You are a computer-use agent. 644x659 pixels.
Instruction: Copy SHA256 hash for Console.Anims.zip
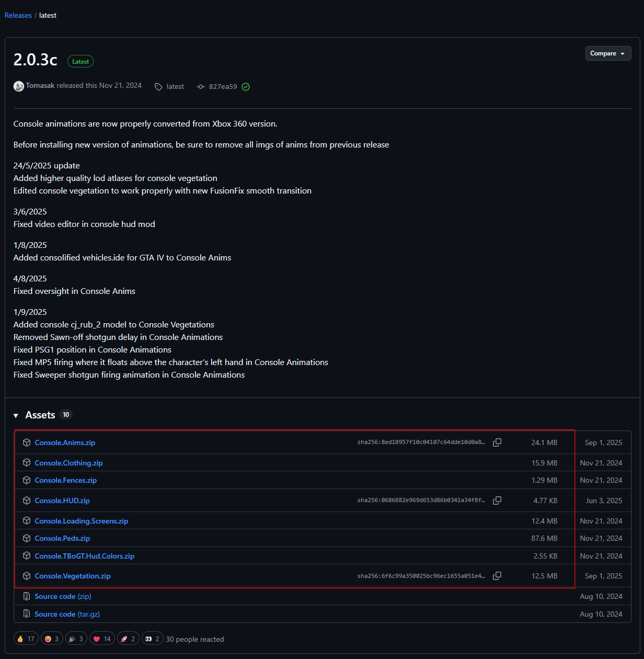[497, 442]
